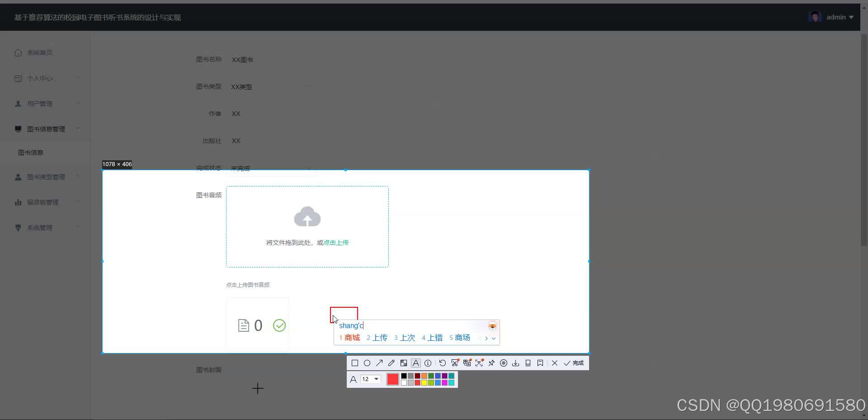The width and height of the screenshot is (868, 420).
Task: Toggle the 图书类型管理 chevron arrow
Action: click(x=78, y=177)
